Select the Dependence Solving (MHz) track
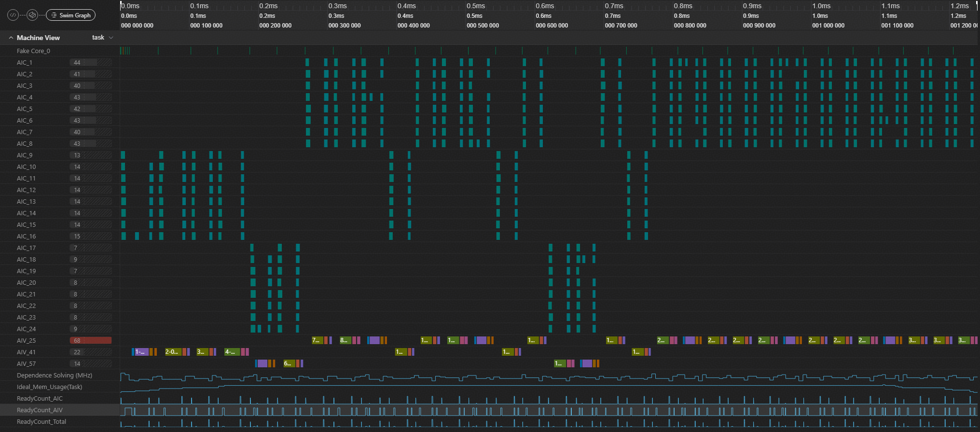Screen dimensions: 980x432 tap(54, 376)
